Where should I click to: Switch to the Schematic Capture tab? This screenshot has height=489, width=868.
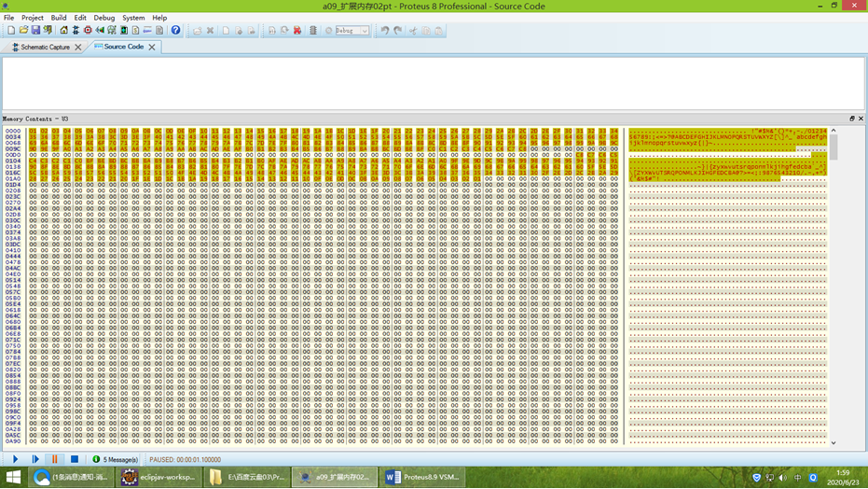pyautogui.click(x=44, y=47)
